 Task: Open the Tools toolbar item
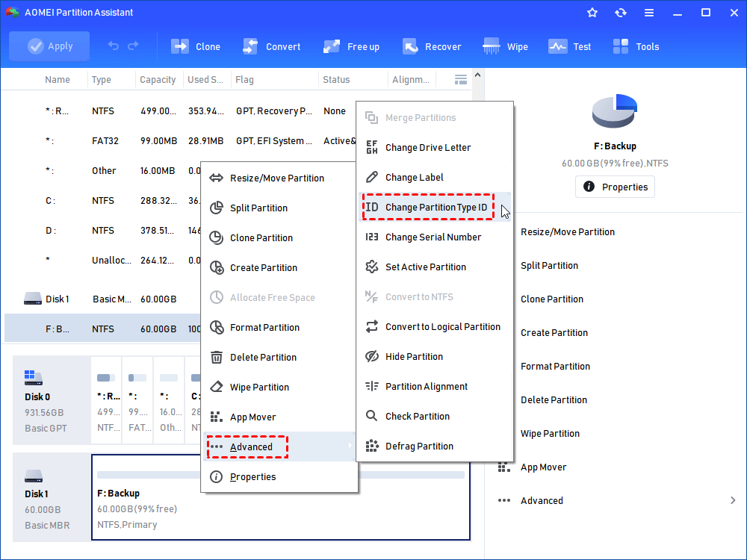pyautogui.click(x=636, y=46)
